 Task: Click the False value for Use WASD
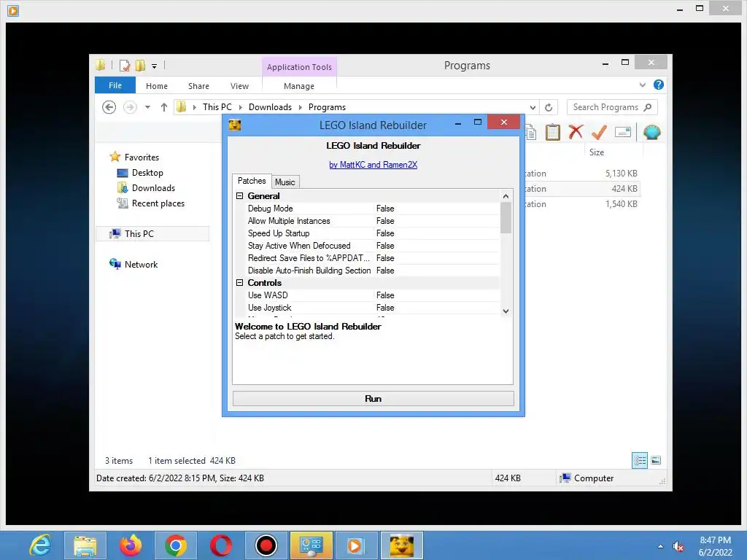(x=385, y=295)
